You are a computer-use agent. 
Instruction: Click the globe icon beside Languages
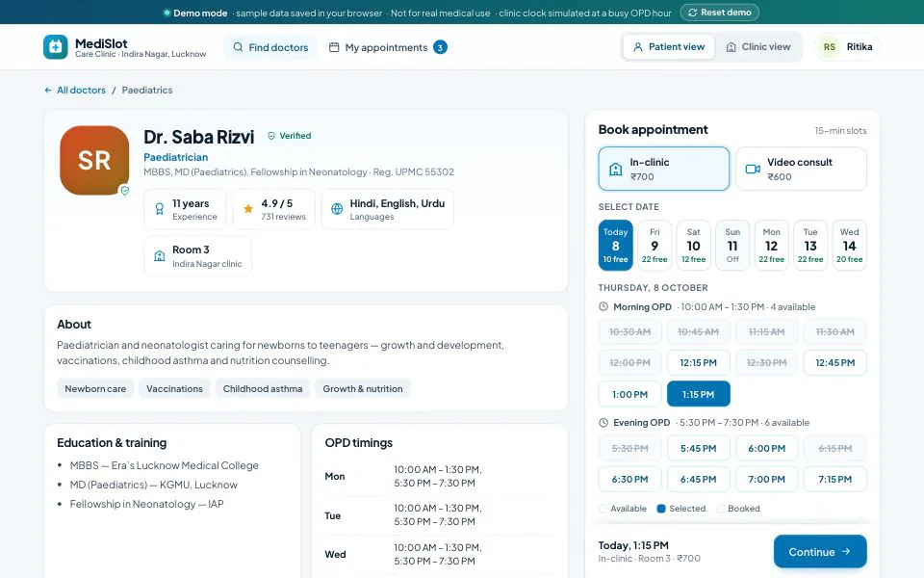(337, 209)
